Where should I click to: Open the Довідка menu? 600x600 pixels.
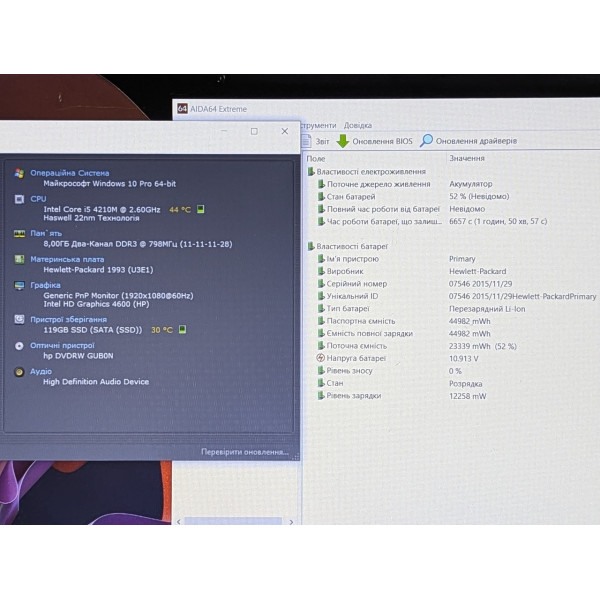[357, 126]
